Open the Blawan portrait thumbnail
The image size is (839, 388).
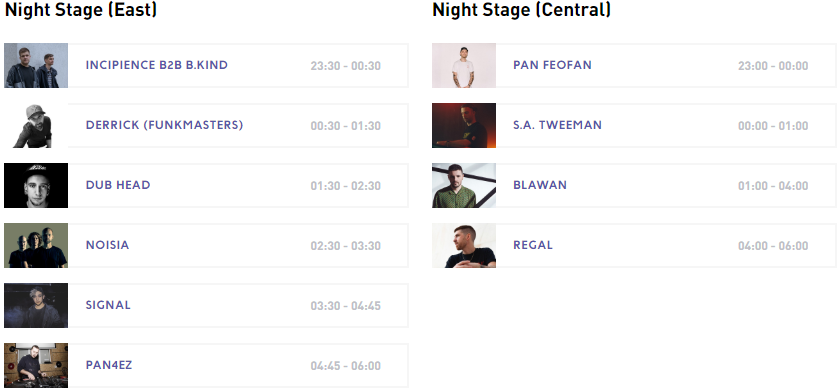(464, 185)
